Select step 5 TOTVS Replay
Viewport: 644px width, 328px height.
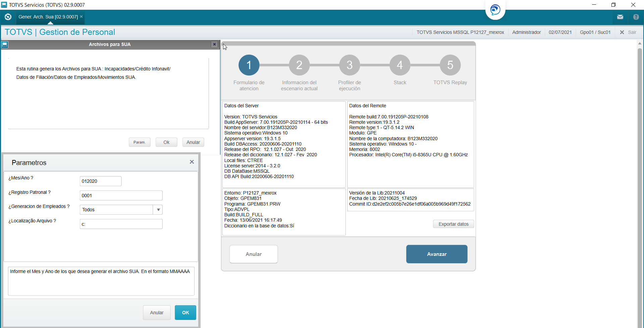click(x=450, y=65)
